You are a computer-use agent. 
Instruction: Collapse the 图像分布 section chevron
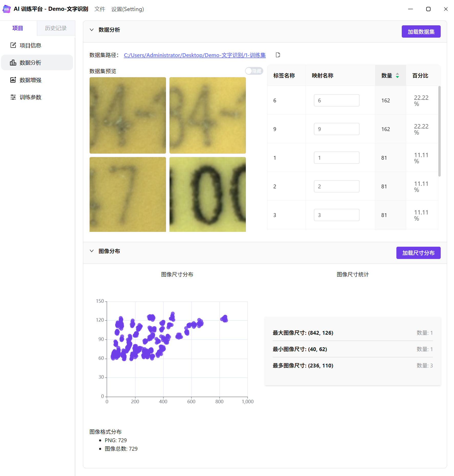coord(92,251)
